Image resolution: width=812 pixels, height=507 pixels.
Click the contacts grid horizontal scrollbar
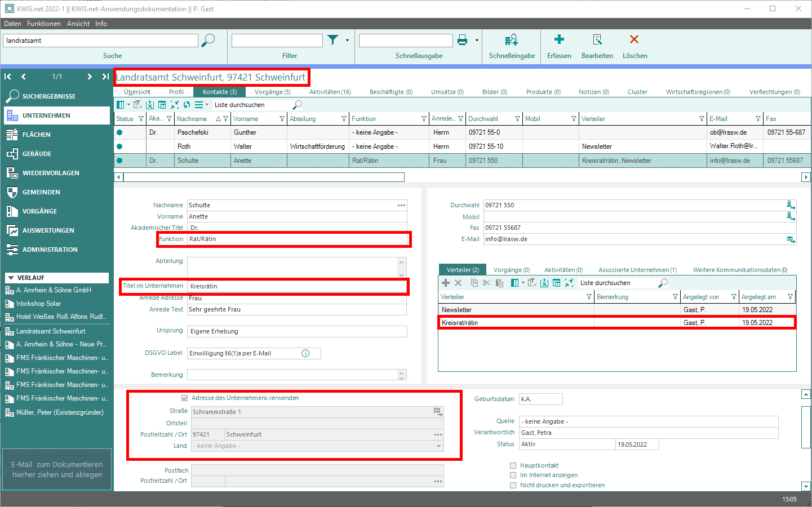(264, 177)
